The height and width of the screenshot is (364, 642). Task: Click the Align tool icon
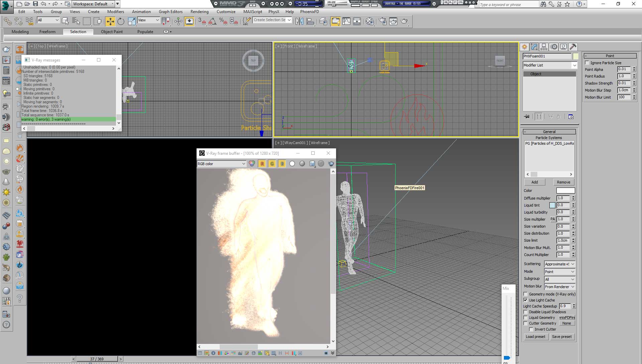pos(311,21)
